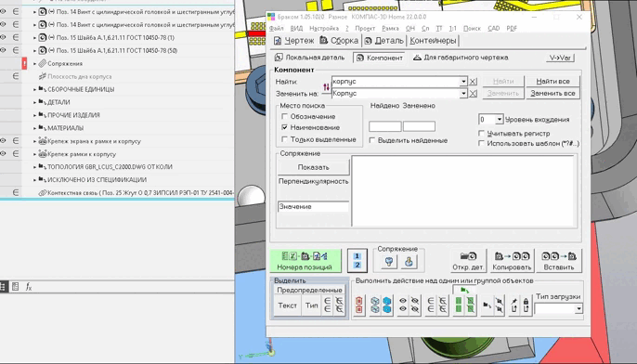Expand the МАТЕРИАЛЫ tree node
The height and width of the screenshot is (364, 637).
coord(34,128)
